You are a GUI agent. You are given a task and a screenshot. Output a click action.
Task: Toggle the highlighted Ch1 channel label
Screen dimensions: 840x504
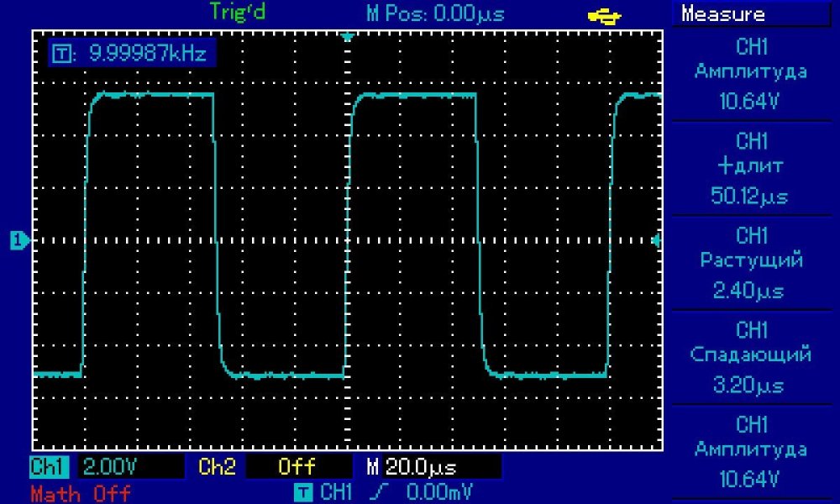coord(51,467)
